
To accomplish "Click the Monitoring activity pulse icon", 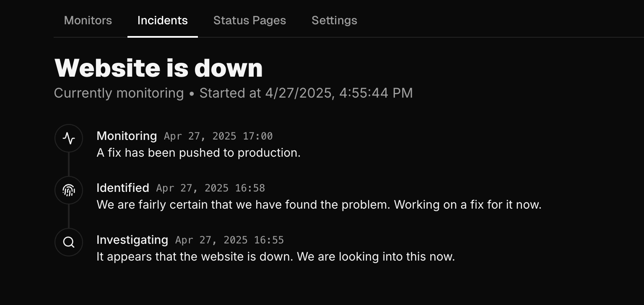I will (69, 138).
